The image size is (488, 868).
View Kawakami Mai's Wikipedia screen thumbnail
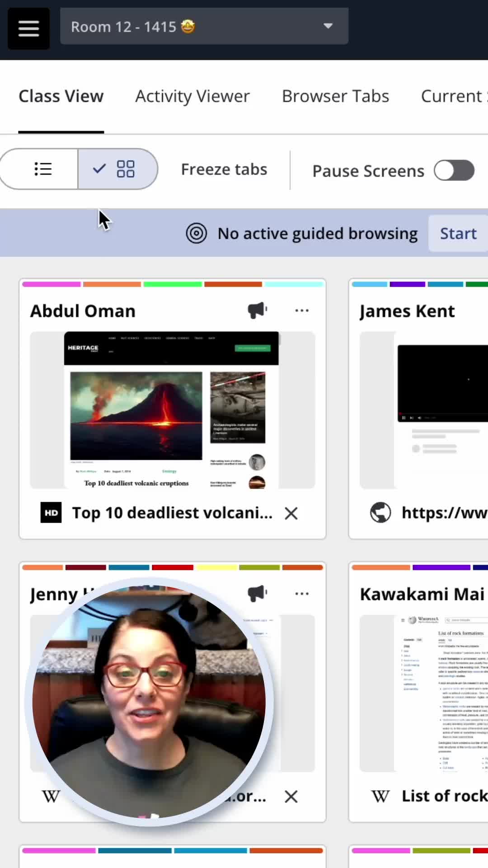point(424,693)
